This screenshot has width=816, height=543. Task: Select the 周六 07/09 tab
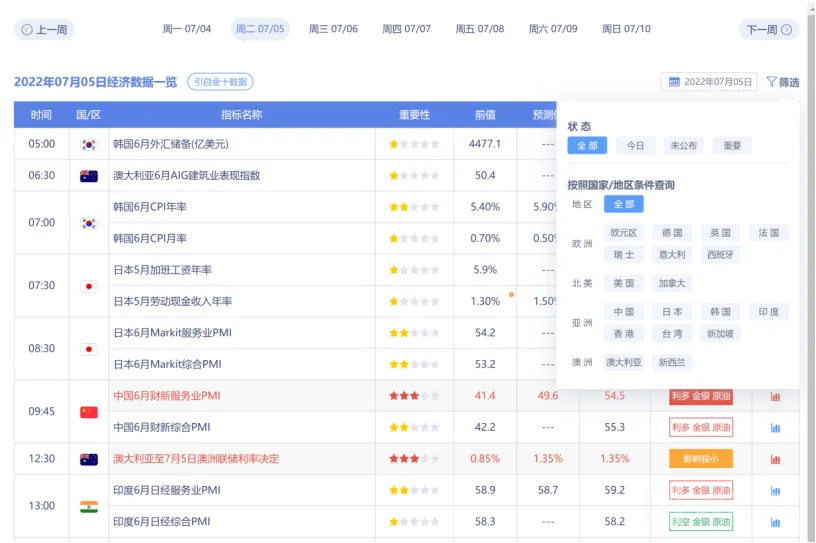553,29
